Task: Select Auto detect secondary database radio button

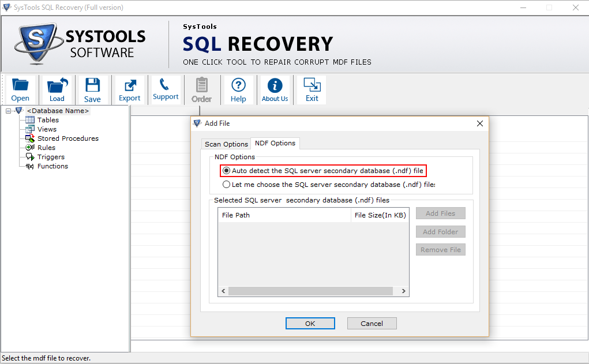Action: point(226,171)
